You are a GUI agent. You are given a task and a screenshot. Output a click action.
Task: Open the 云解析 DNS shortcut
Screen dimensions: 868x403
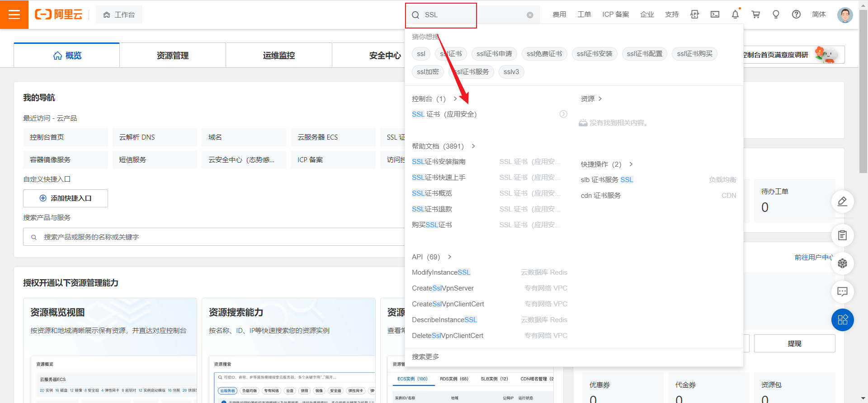[x=155, y=137]
